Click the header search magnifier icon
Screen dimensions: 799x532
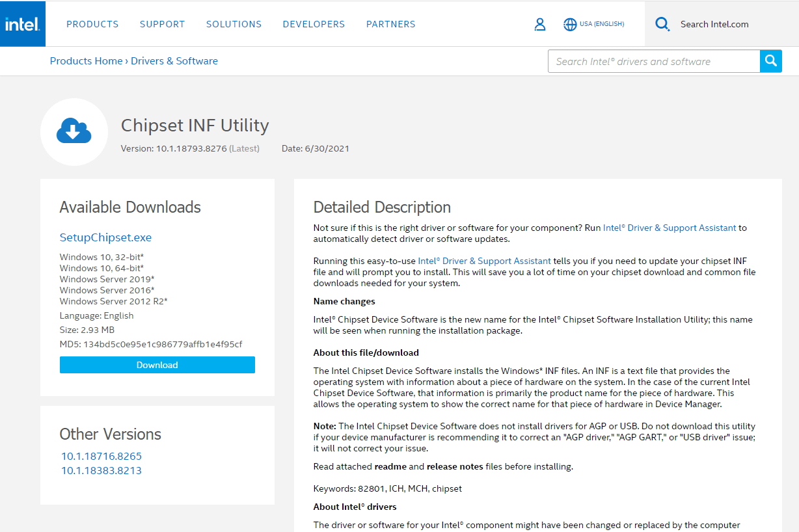(662, 24)
